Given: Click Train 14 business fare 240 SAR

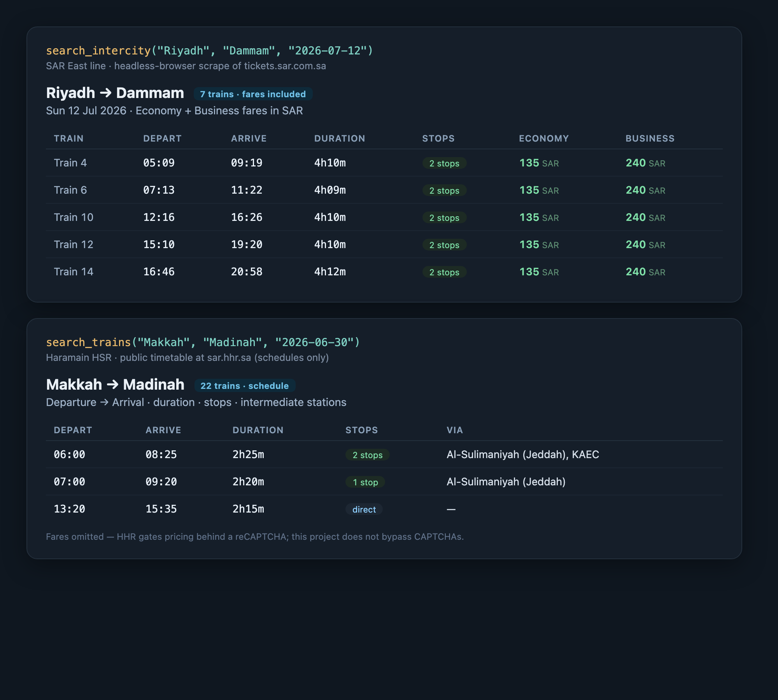Looking at the screenshot, I should (x=645, y=272).
